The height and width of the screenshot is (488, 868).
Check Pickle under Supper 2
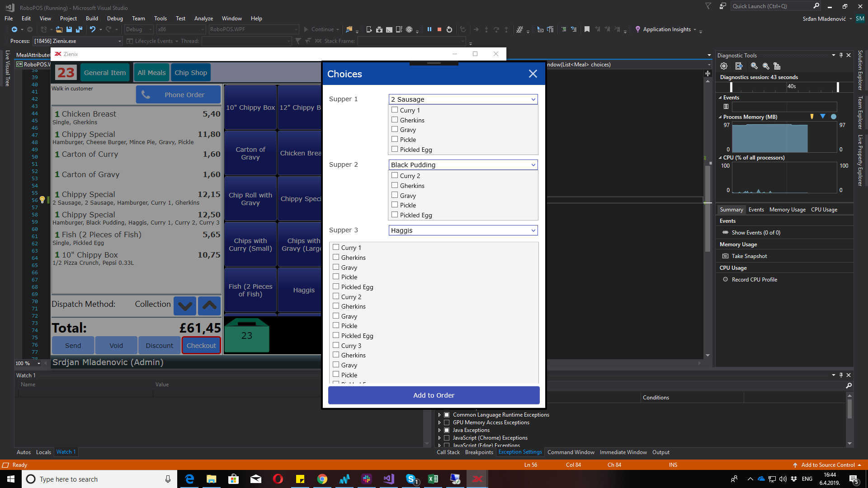pyautogui.click(x=395, y=205)
